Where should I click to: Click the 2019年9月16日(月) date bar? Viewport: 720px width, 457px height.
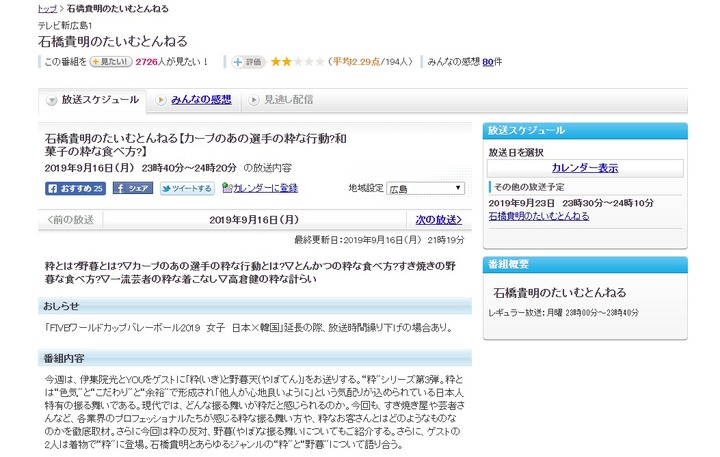pos(254,220)
